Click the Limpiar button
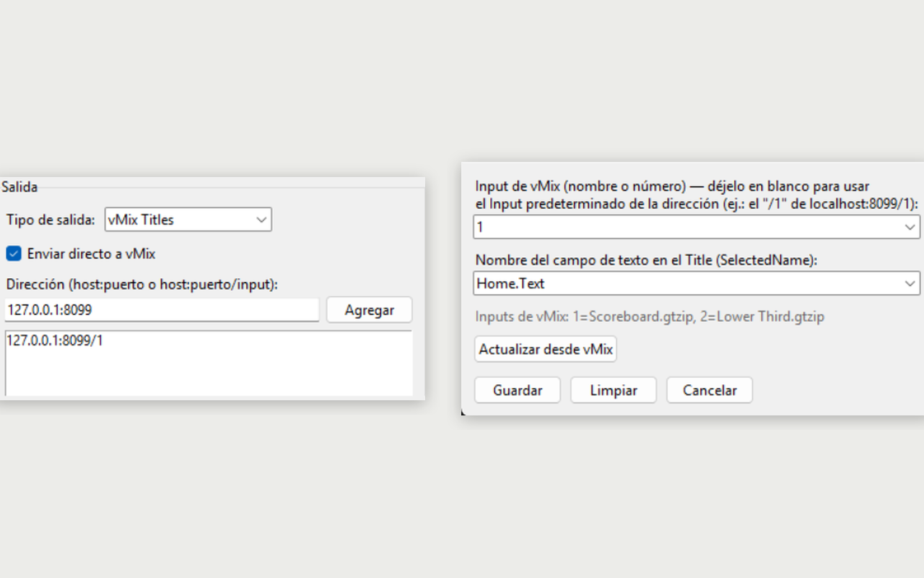The width and height of the screenshot is (924, 578). point(614,390)
